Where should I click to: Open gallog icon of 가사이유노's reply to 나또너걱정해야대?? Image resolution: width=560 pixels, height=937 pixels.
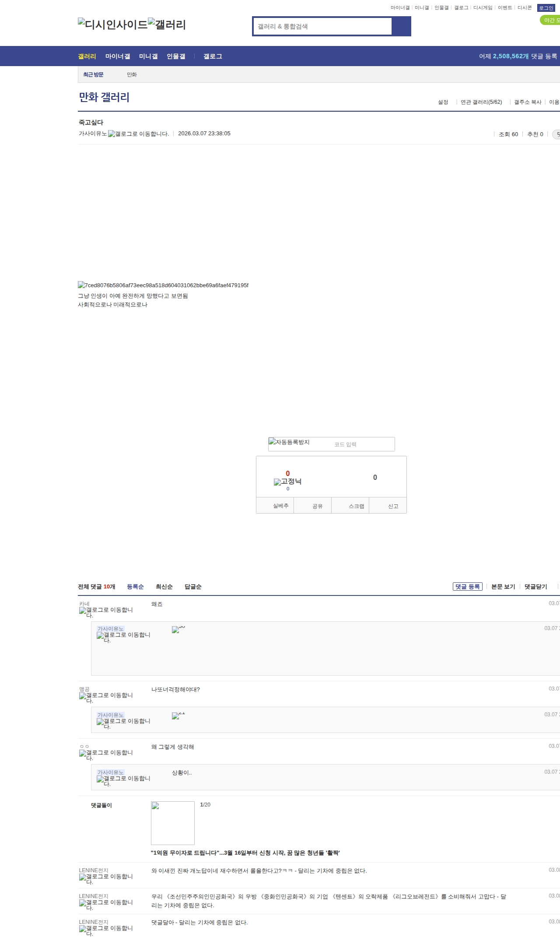pos(123,723)
